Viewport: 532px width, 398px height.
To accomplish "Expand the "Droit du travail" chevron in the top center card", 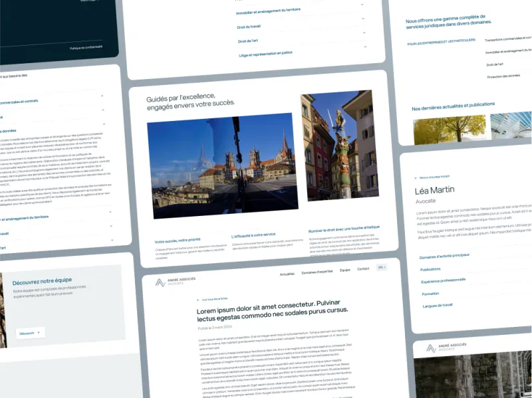I will 363,19.
